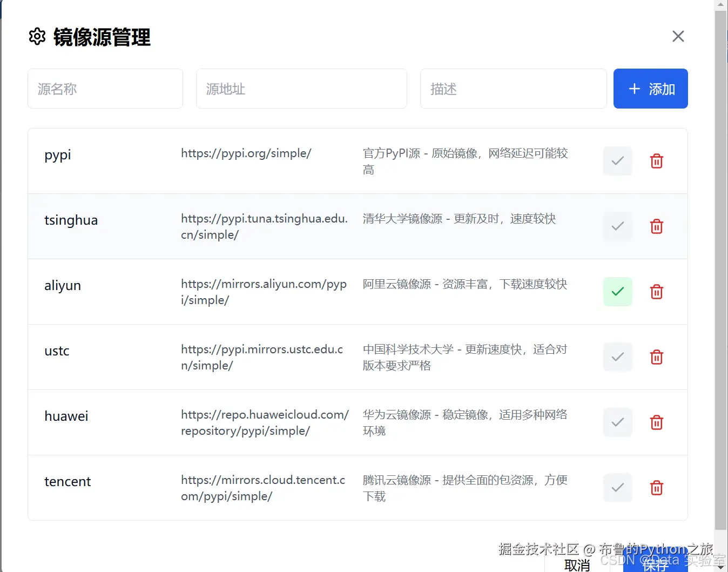Delete the huawei mirror source
Image resolution: width=728 pixels, height=572 pixels.
pyautogui.click(x=656, y=422)
